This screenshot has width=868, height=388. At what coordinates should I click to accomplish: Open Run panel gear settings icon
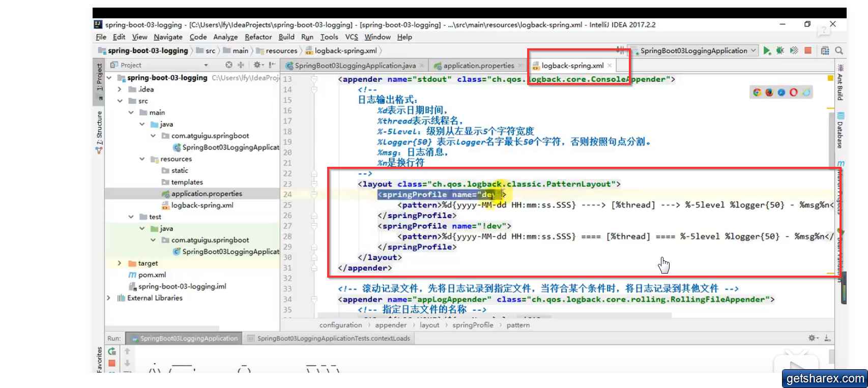pos(813,338)
